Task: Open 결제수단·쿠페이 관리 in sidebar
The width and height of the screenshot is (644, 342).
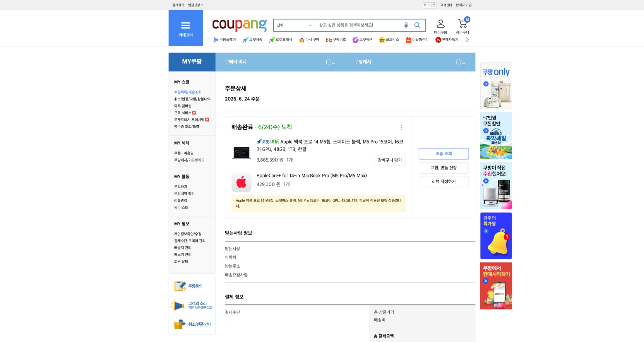Action: point(190,241)
